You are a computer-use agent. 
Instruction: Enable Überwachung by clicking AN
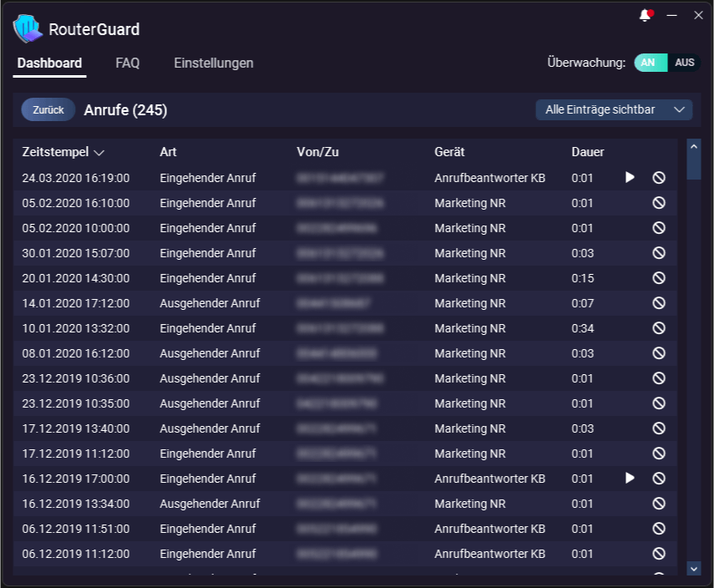650,62
